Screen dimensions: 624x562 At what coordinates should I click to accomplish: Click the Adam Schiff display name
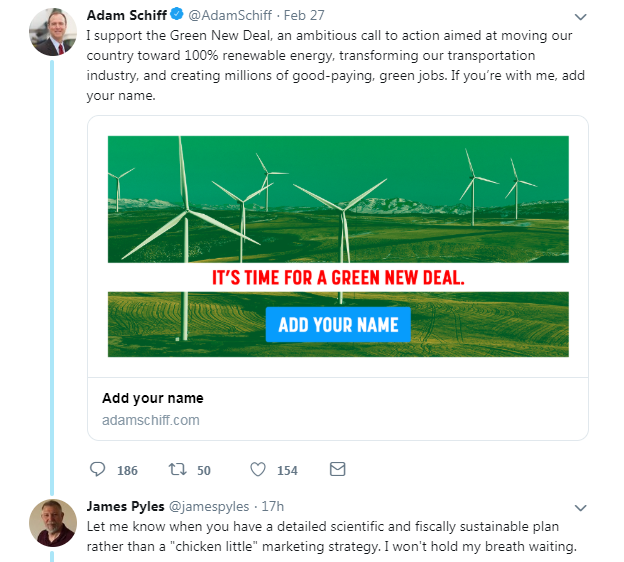126,16
